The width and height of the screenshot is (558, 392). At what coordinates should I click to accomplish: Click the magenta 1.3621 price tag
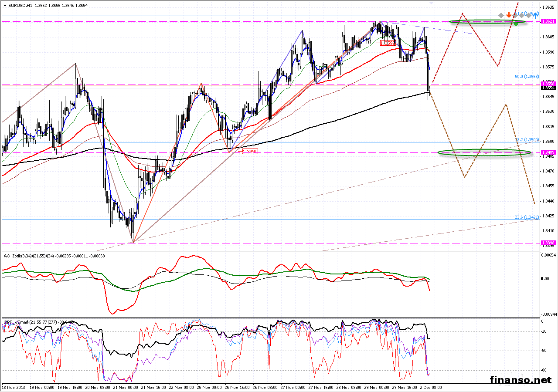[x=548, y=21]
